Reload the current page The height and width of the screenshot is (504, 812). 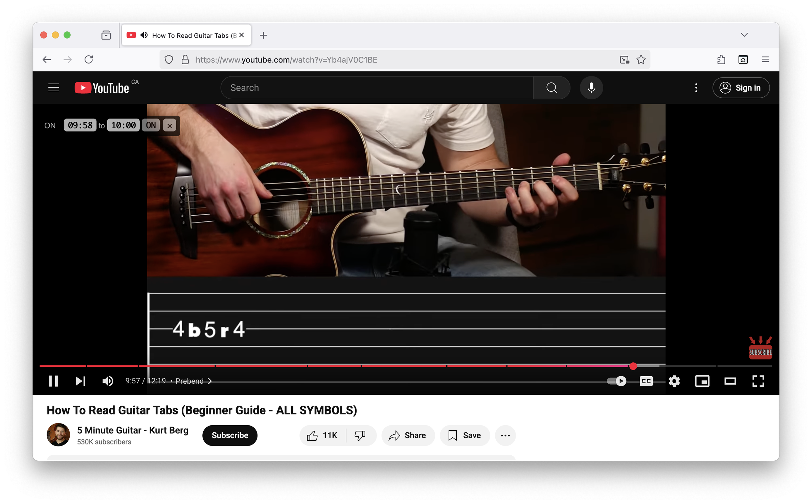pyautogui.click(x=89, y=60)
